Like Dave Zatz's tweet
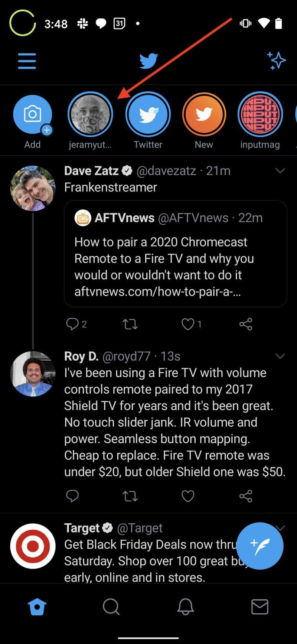The height and width of the screenshot is (644, 297). (188, 324)
